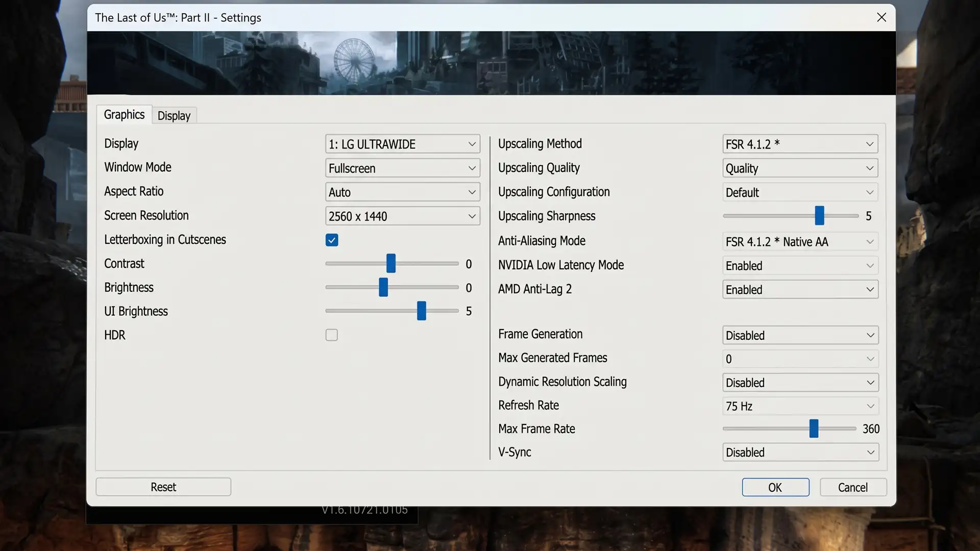This screenshot has width=980, height=551.
Task: Open the AMD Anti-Lag 2 dropdown
Action: 800,290
